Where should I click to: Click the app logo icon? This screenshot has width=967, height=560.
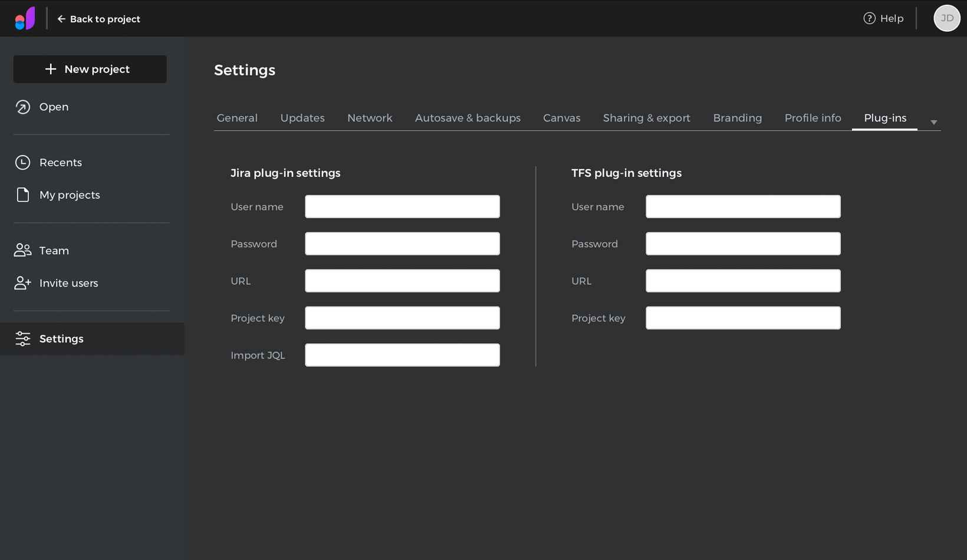25,18
